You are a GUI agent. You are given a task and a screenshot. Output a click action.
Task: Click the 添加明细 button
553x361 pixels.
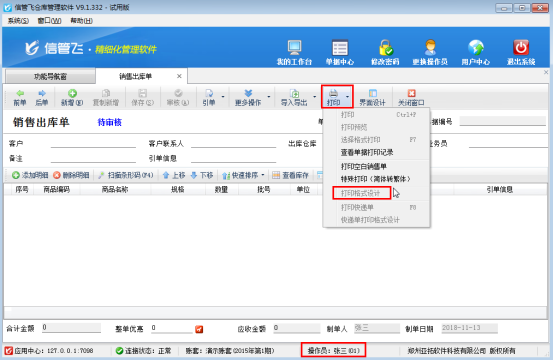coord(30,175)
